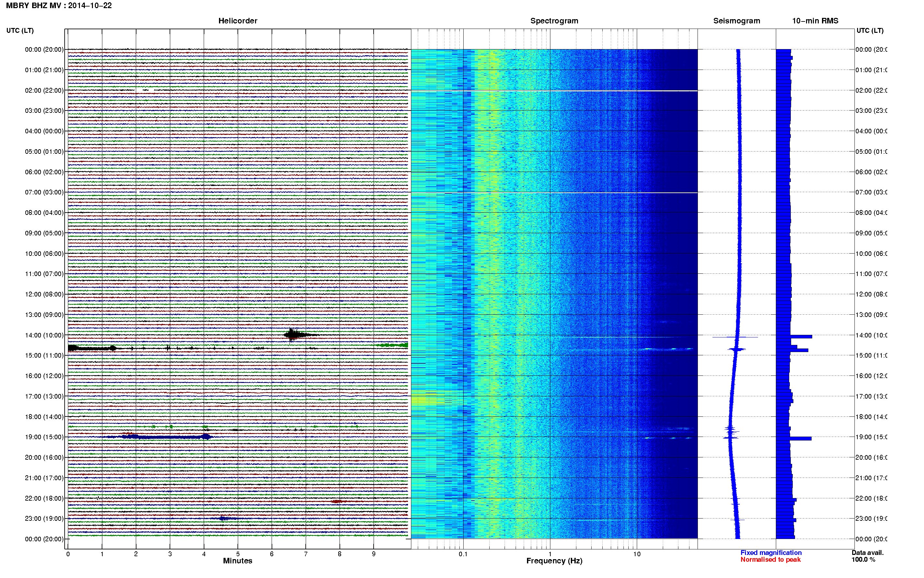
Task: Click tick '8' on the Minutes axis
Action: pos(340,554)
